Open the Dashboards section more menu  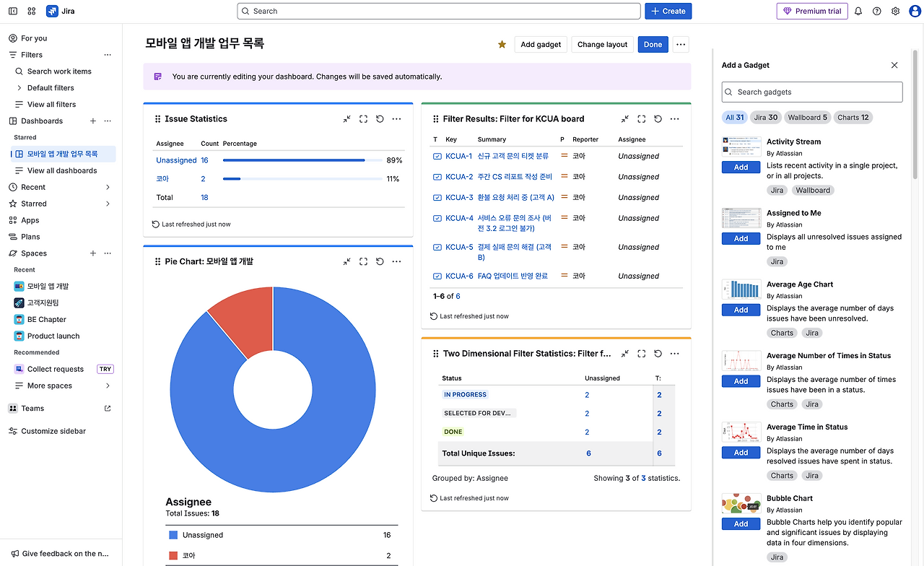tap(108, 121)
